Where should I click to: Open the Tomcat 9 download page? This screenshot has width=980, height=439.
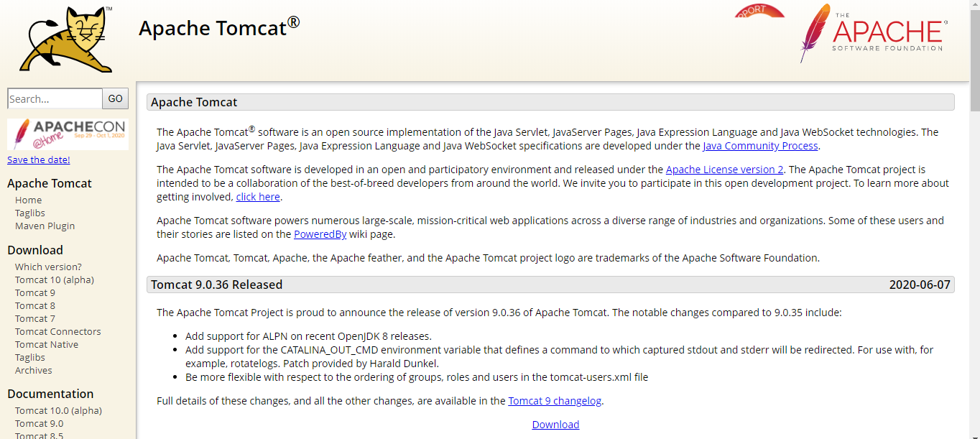click(x=34, y=292)
